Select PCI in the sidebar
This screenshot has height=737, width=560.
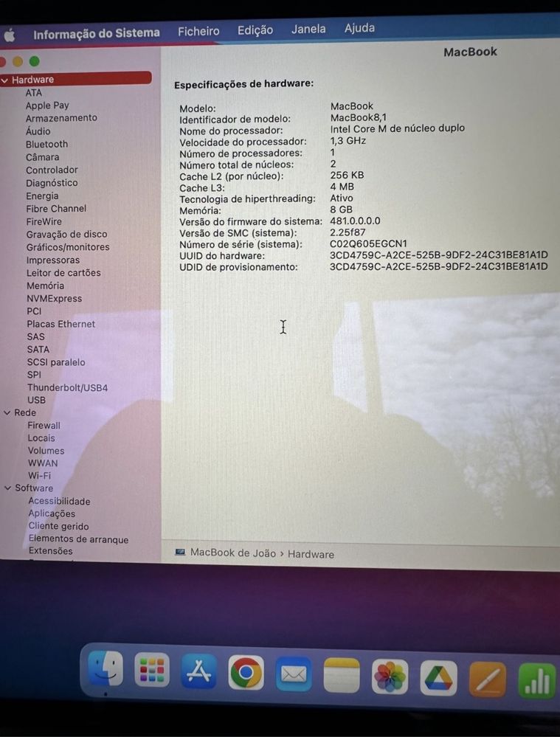click(34, 311)
